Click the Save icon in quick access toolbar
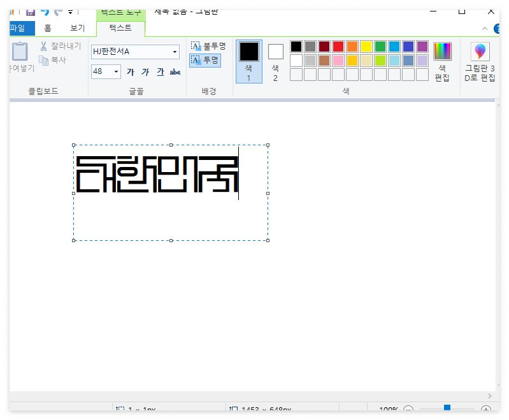 (31, 12)
